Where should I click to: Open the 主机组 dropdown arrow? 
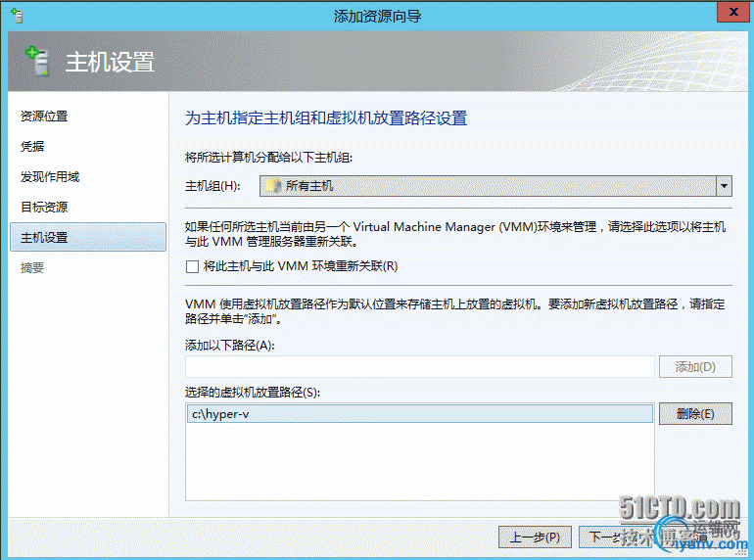point(724,186)
